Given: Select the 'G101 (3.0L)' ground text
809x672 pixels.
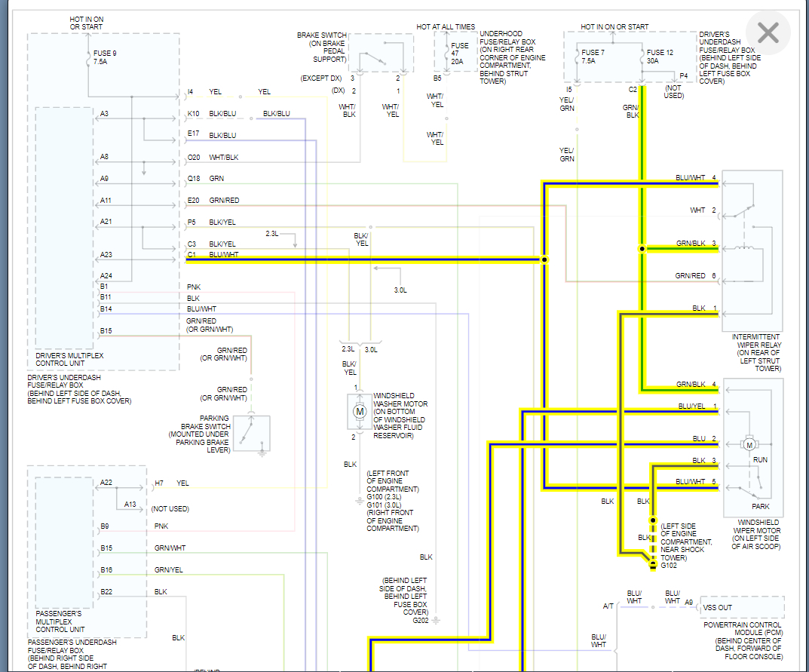Looking at the screenshot, I should coord(384,505).
